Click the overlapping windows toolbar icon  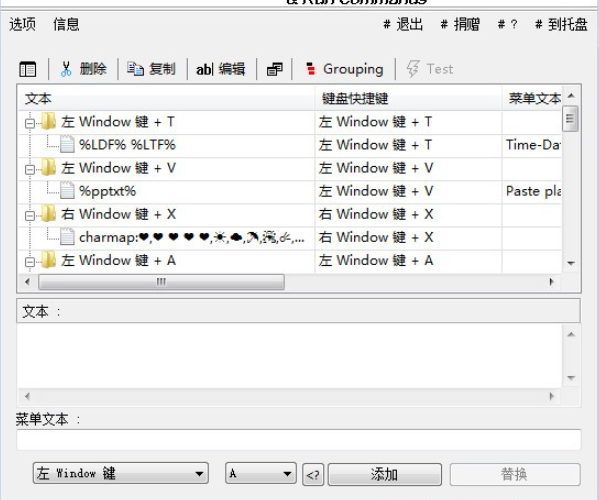pos(275,69)
